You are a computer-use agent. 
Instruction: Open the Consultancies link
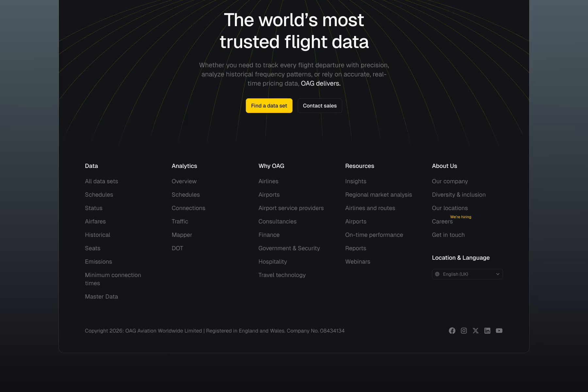(x=278, y=221)
